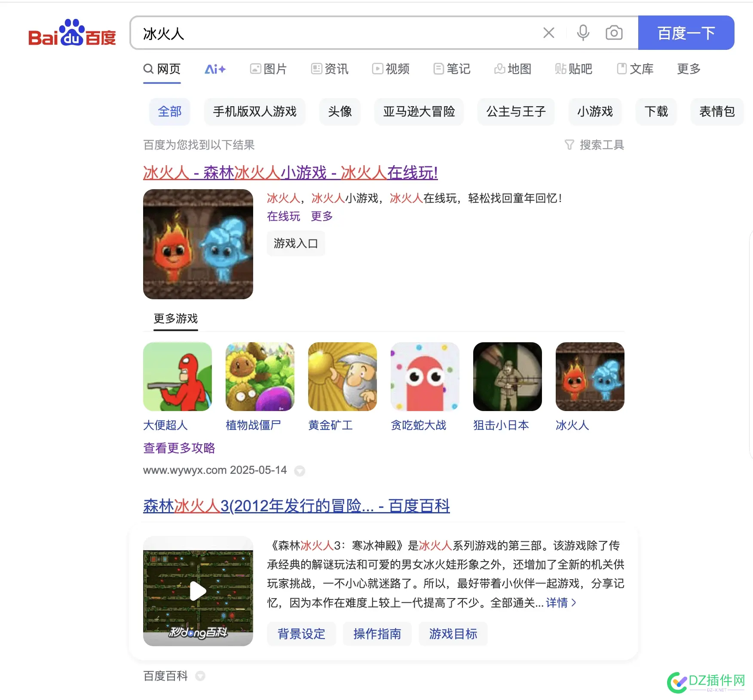Click the filter funnel icon beside 搜索工具
Image resolution: width=753 pixels, height=700 pixels.
(x=569, y=145)
